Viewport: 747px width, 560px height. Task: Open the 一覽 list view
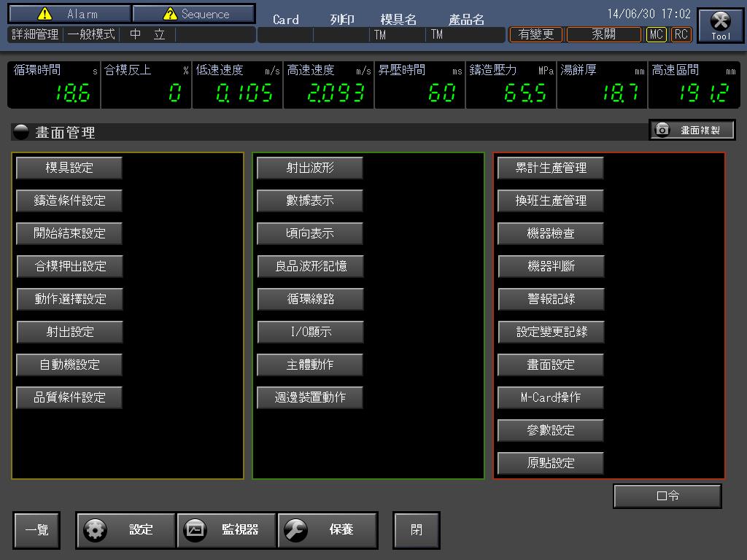coord(36,530)
